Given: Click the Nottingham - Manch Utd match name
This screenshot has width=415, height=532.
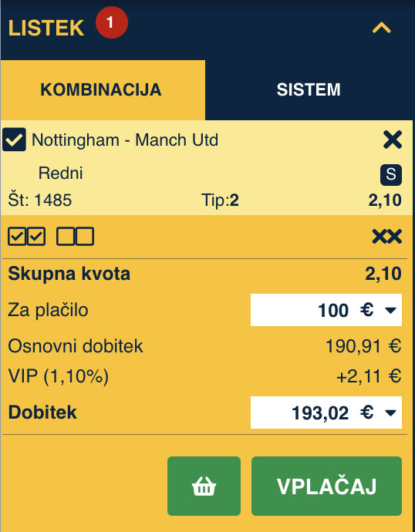Looking at the screenshot, I should (x=125, y=140).
